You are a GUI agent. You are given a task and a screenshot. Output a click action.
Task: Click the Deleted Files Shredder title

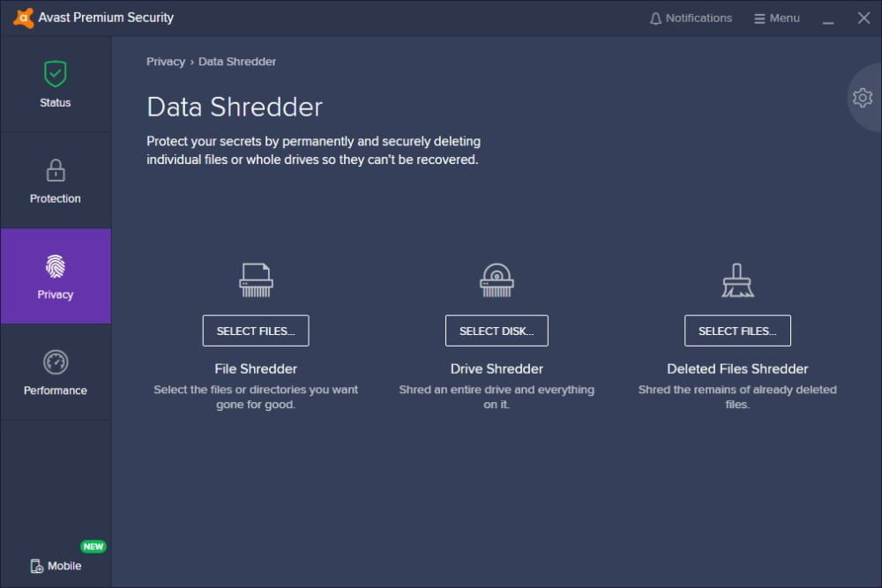point(737,368)
